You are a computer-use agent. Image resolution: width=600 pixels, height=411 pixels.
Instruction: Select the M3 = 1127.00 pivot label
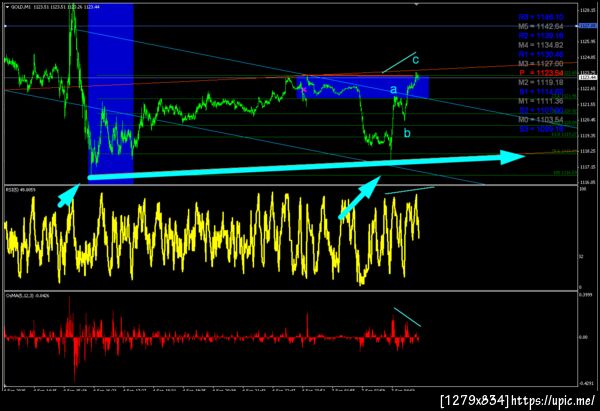tap(541, 64)
